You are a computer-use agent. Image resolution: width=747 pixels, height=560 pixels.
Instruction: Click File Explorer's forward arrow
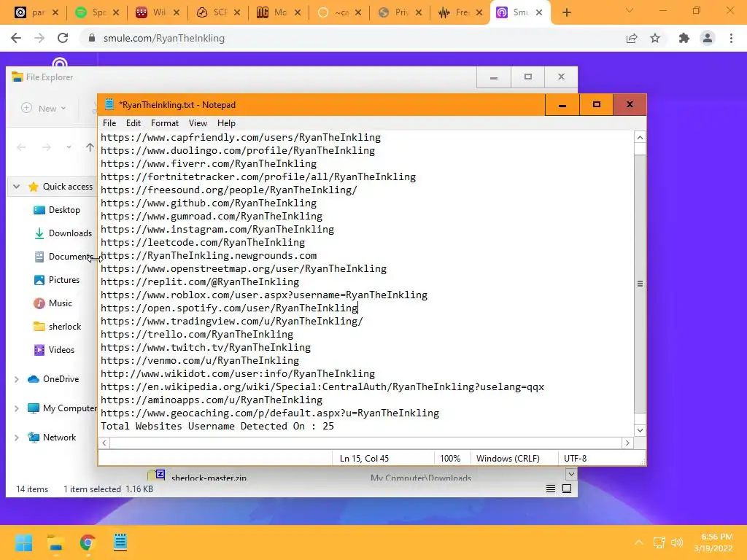pos(46,147)
